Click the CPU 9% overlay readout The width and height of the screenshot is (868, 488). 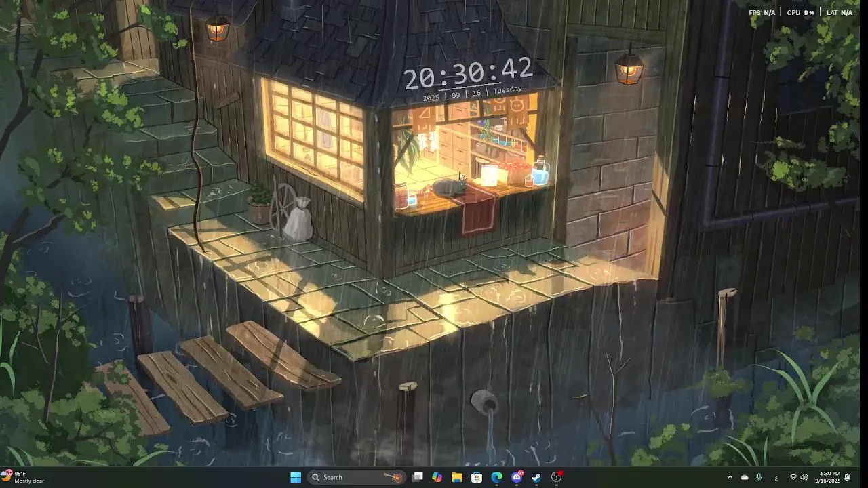800,12
